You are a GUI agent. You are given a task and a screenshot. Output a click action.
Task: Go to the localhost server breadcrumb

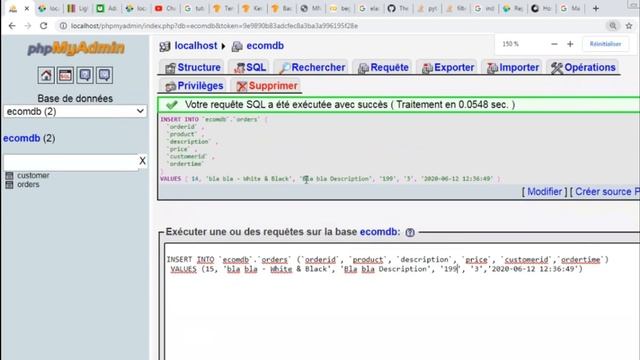[x=196, y=46]
